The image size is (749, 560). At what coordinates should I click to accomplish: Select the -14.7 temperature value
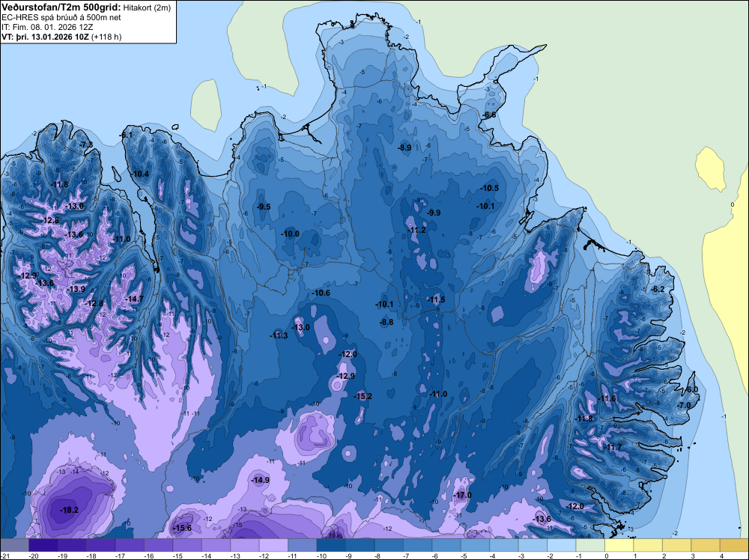(x=134, y=299)
